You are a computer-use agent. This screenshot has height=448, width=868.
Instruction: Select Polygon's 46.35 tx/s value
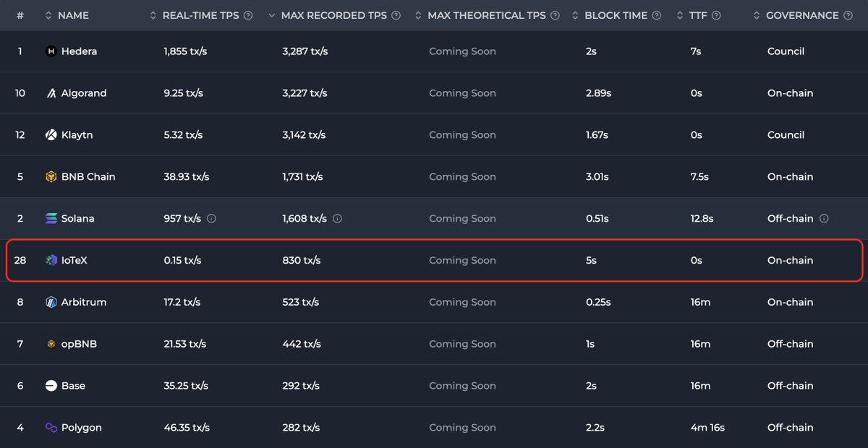coord(187,428)
